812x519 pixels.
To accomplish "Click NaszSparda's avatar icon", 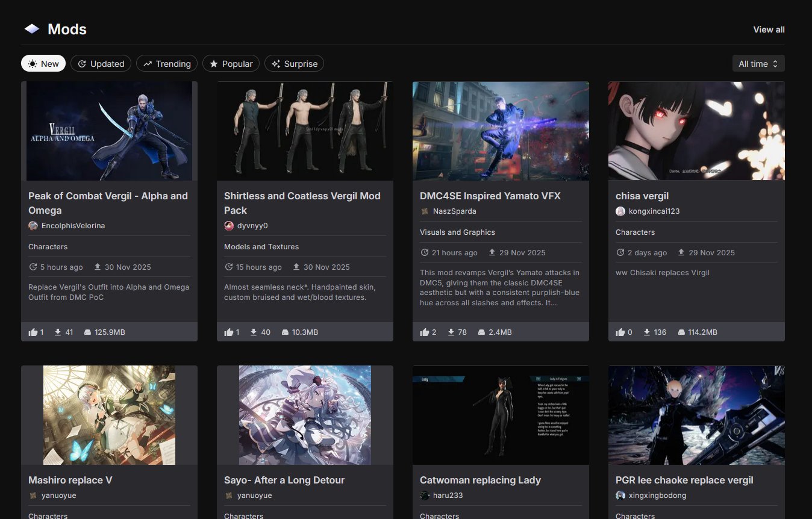I will (425, 211).
